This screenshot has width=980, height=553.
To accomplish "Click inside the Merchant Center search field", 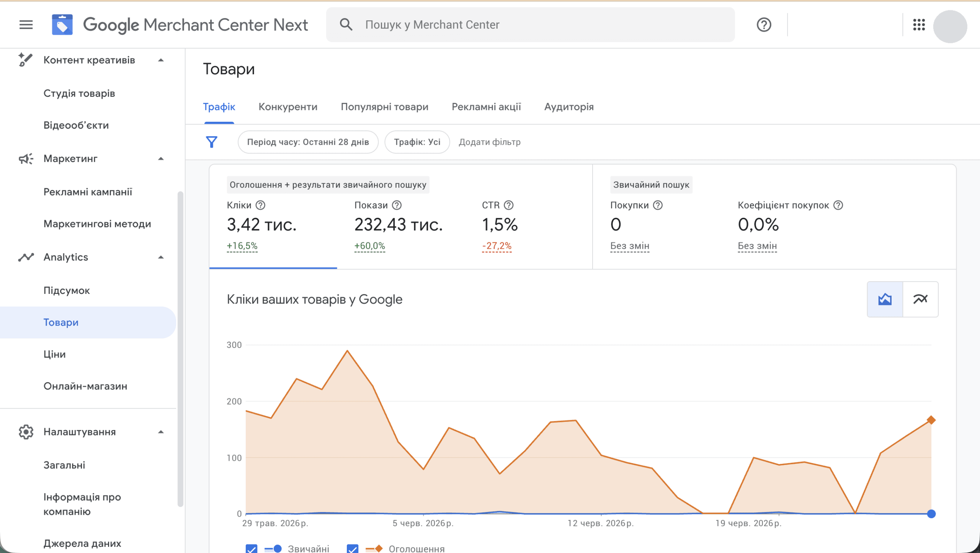I will [530, 24].
